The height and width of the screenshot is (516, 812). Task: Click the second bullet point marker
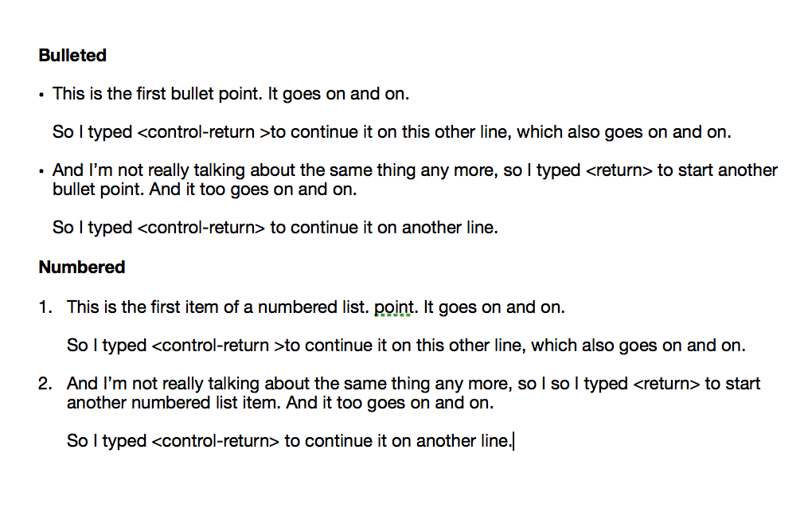point(41,172)
